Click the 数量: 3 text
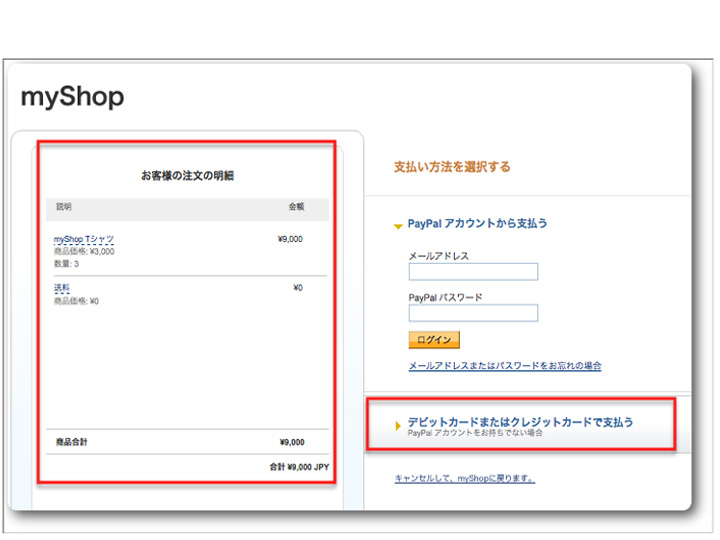 click(67, 264)
